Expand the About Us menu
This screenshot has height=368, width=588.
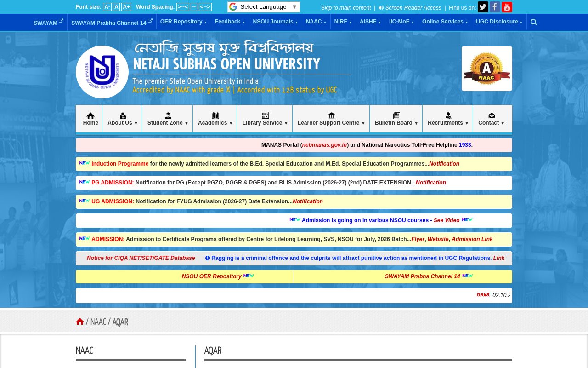(123, 119)
